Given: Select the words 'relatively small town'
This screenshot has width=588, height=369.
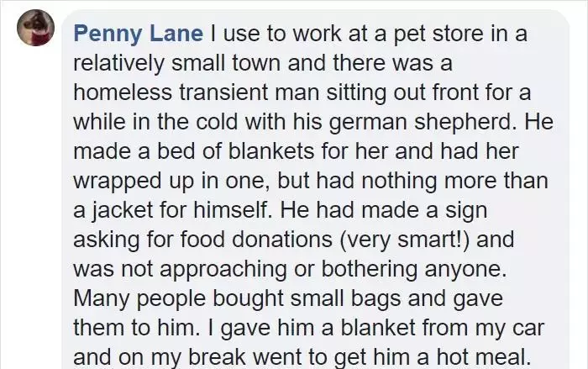Looking at the screenshot, I should tap(176, 63).
